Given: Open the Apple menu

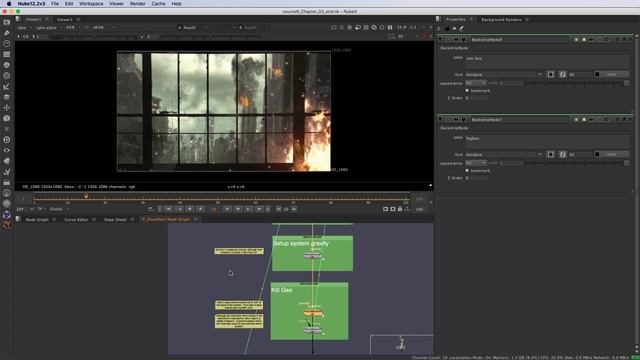Looking at the screenshot, I should click(x=9, y=4).
